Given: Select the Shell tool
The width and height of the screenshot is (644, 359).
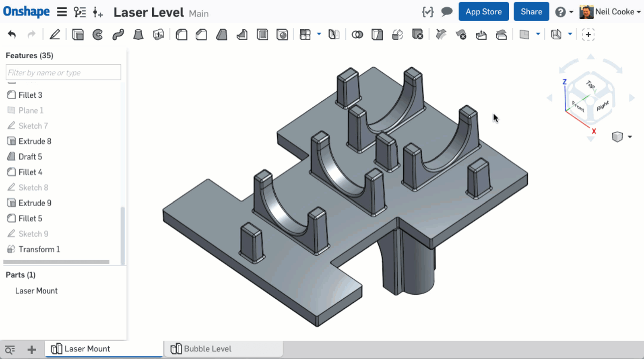Looking at the screenshot, I should tap(262, 35).
